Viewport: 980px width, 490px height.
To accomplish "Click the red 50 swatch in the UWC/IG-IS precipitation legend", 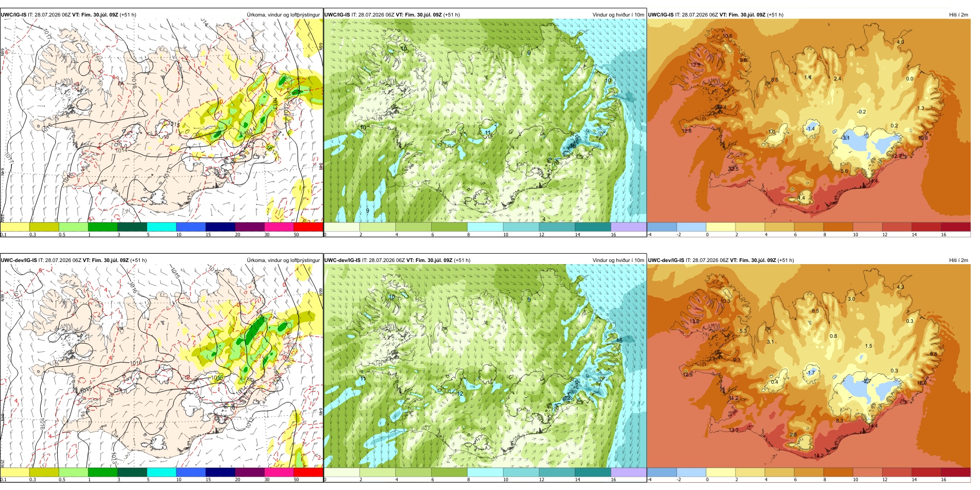I will click(x=308, y=227).
